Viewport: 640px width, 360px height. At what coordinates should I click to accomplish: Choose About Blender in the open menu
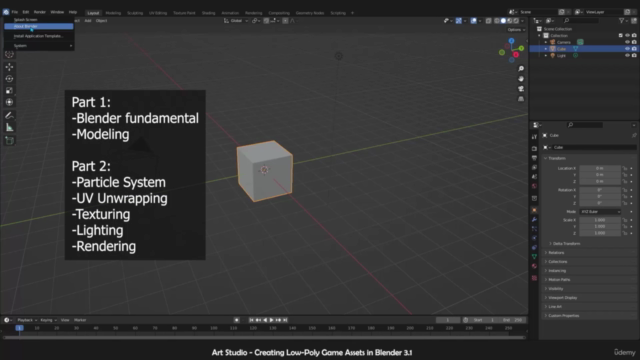pos(39,26)
